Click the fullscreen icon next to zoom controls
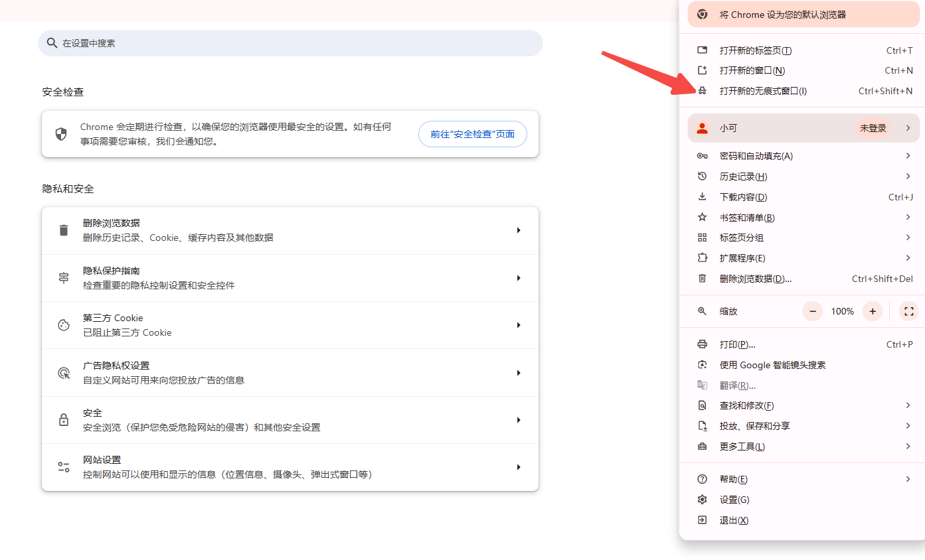Image resolution: width=925 pixels, height=560 pixels. [909, 311]
